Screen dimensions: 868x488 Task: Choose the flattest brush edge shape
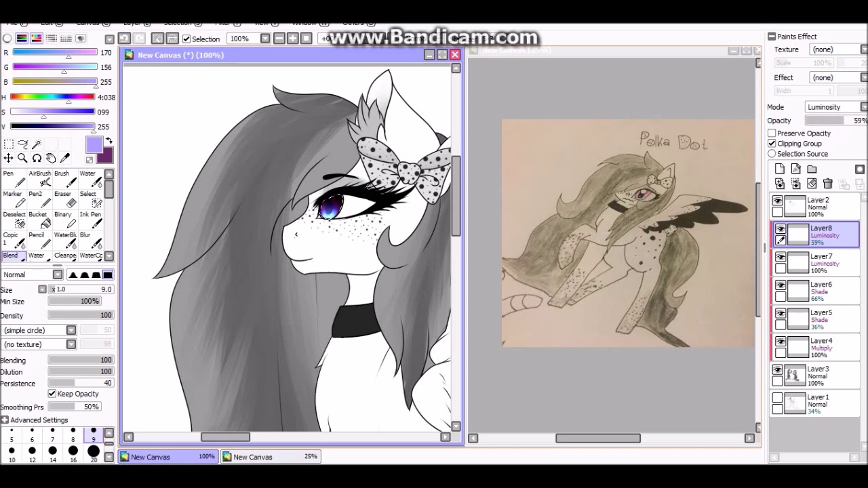click(x=108, y=274)
